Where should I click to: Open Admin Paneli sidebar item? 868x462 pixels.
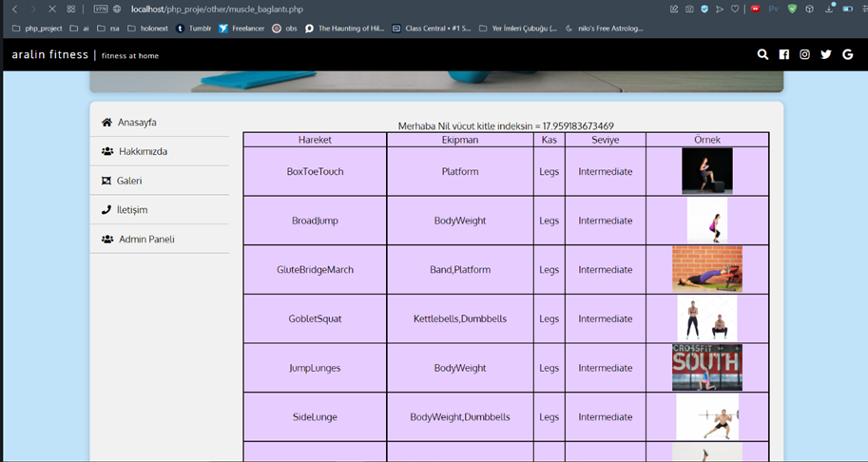click(x=160, y=239)
